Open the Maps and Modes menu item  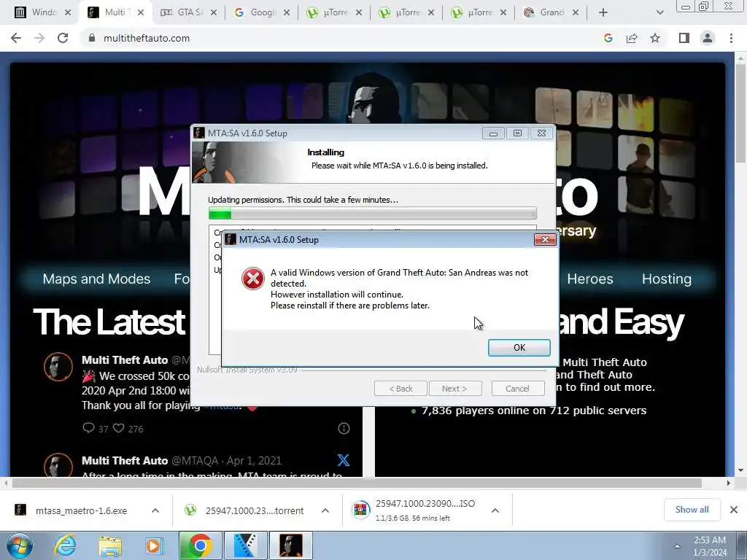pyautogui.click(x=96, y=279)
